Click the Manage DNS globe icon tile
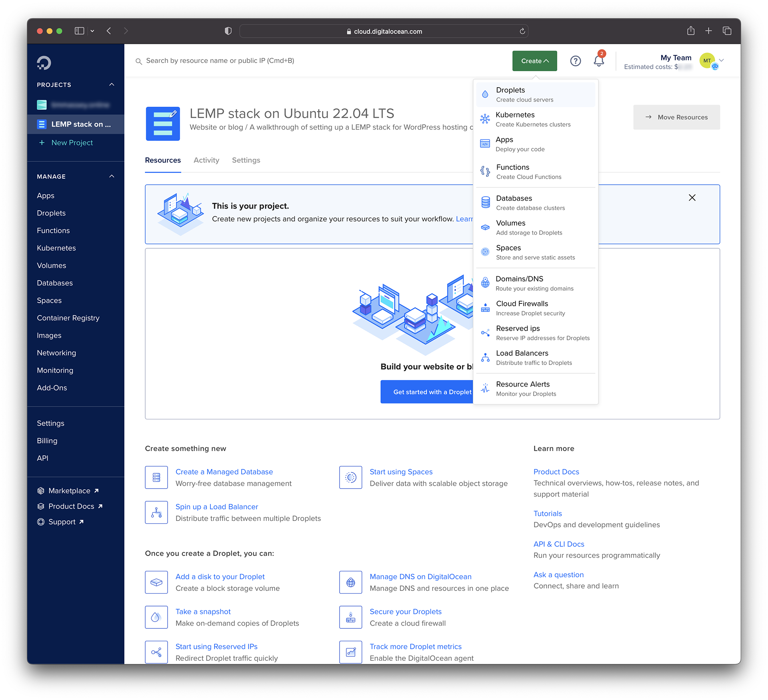 (351, 582)
